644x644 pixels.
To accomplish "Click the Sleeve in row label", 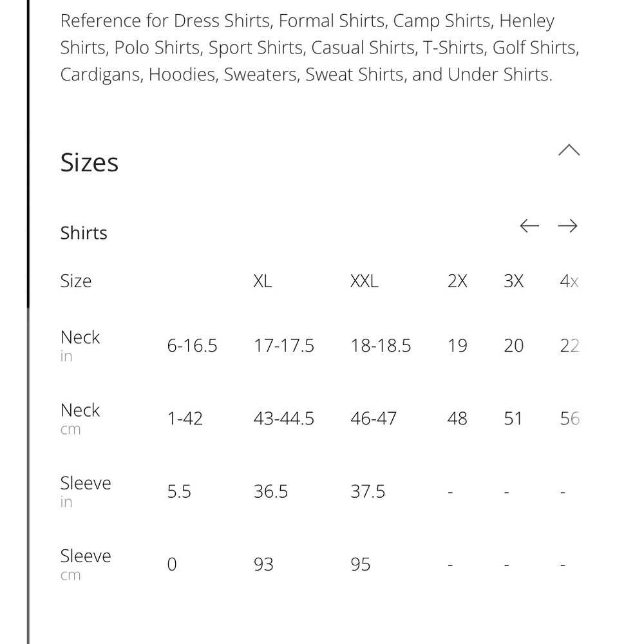I will point(86,491).
